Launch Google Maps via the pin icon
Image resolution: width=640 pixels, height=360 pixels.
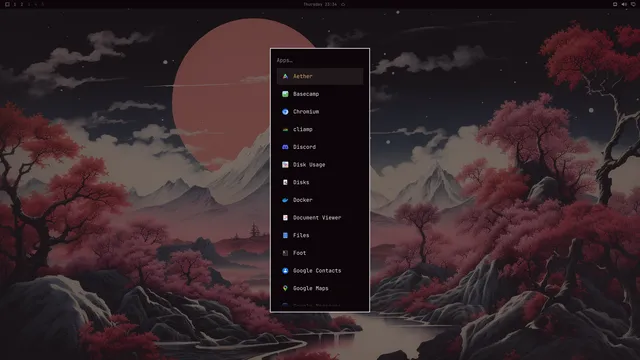coord(285,288)
